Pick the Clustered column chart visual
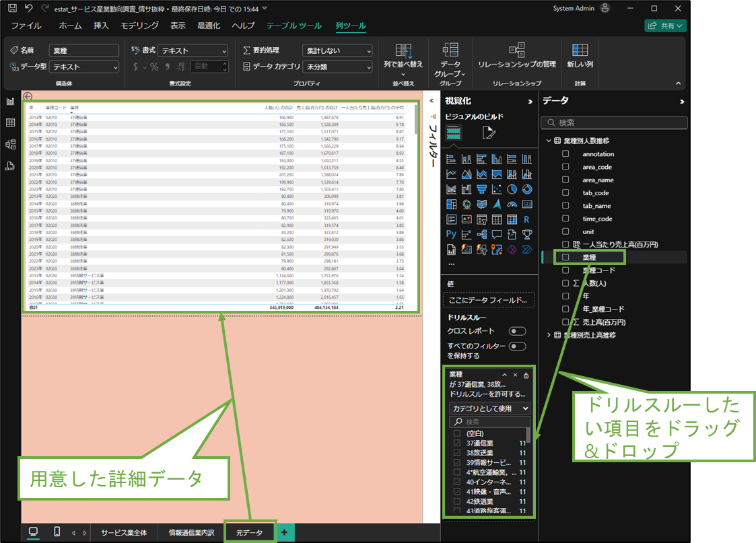 497,159
